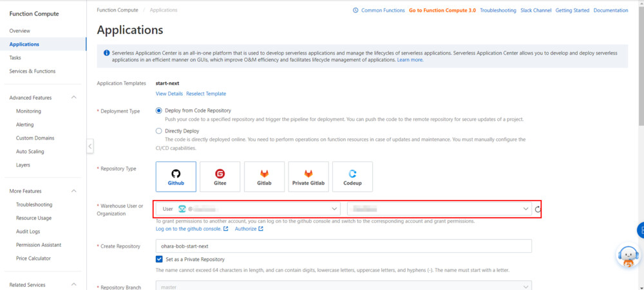Click the Authorize link
The width and height of the screenshot is (644, 290).
tap(249, 229)
